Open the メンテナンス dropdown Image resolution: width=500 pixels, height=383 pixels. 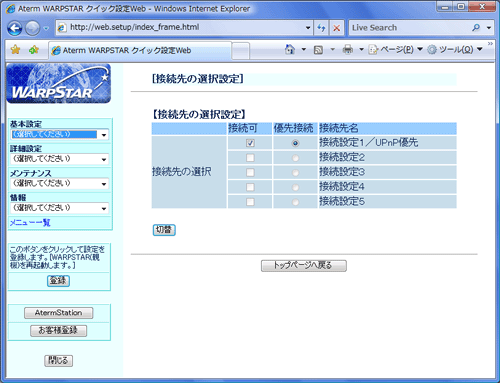pyautogui.click(x=60, y=183)
